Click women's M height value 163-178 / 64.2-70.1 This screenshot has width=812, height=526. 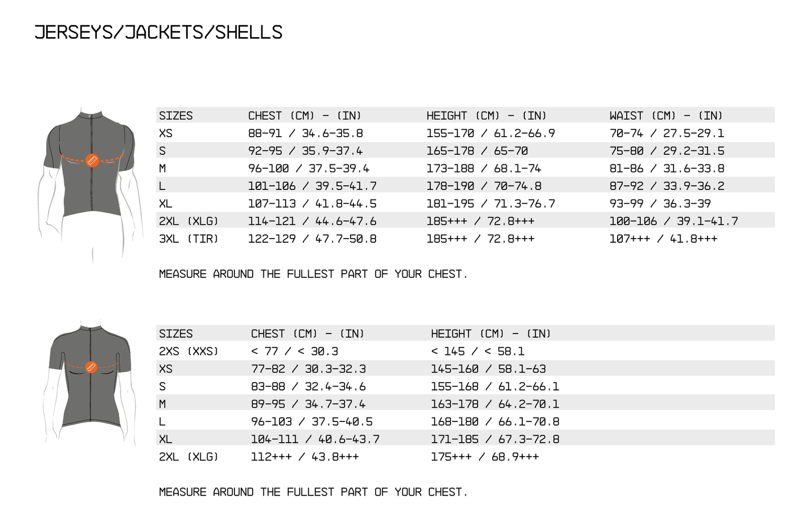pyautogui.click(x=495, y=404)
